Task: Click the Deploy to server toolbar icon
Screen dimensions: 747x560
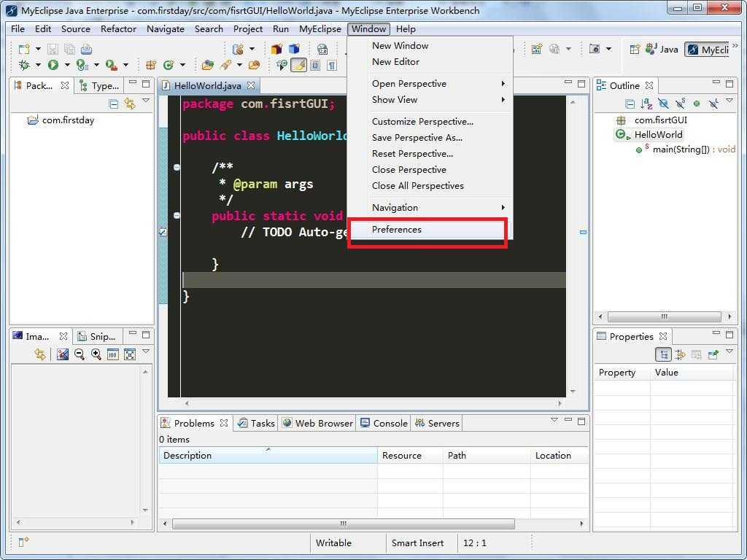Action: 238,49
